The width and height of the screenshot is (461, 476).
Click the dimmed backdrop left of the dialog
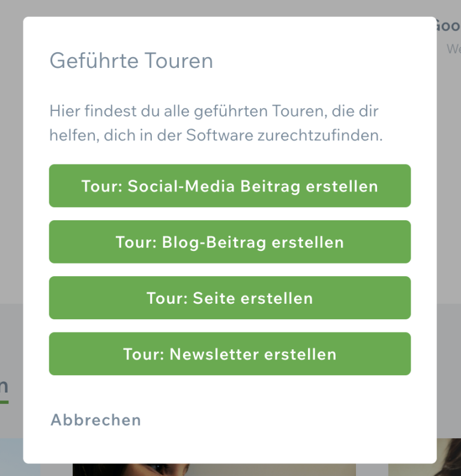coord(11,180)
